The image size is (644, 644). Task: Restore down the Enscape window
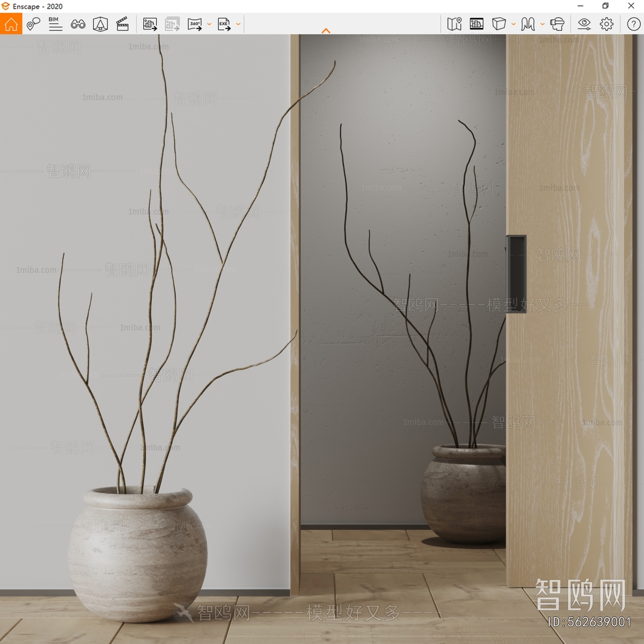coord(605,6)
